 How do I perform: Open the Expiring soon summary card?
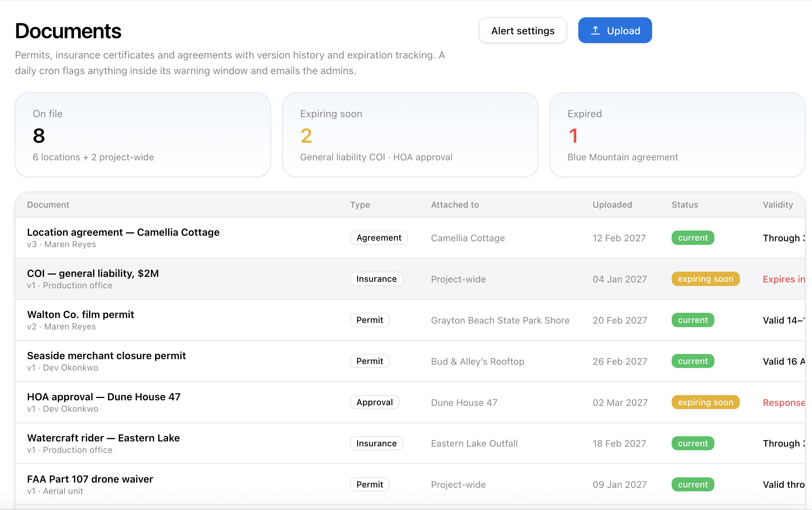[x=410, y=135]
